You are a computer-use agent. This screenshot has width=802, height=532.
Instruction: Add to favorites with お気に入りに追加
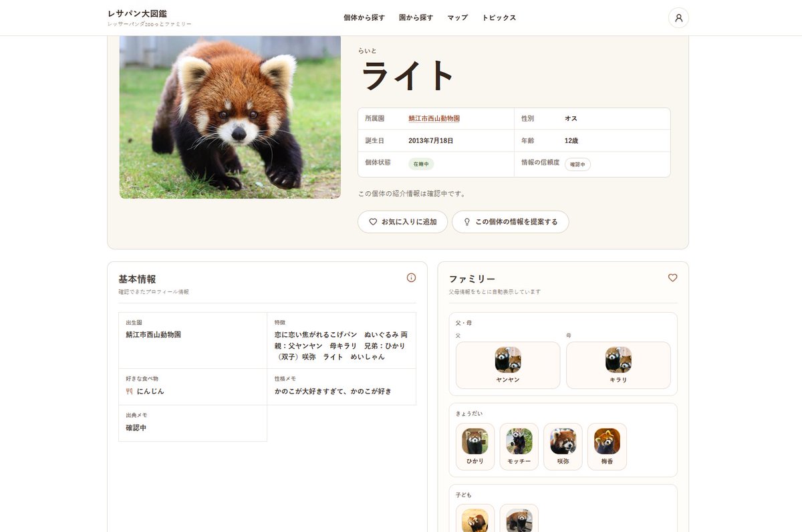402,222
